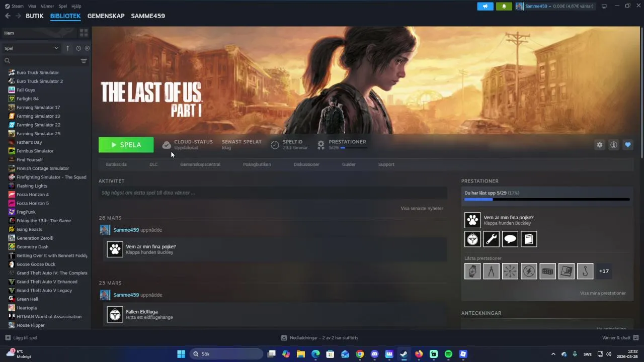Open the BUTIK top navigation

tap(35, 16)
